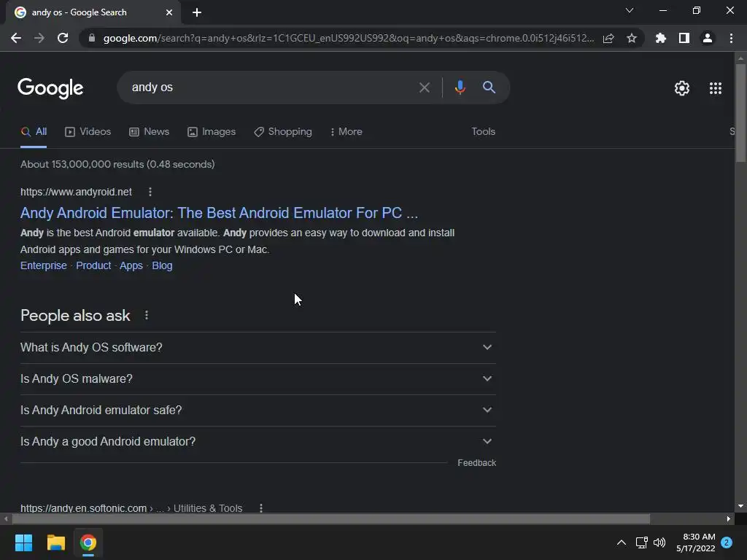Switch to the Shopping tab
The height and width of the screenshot is (560, 747).
tap(283, 132)
